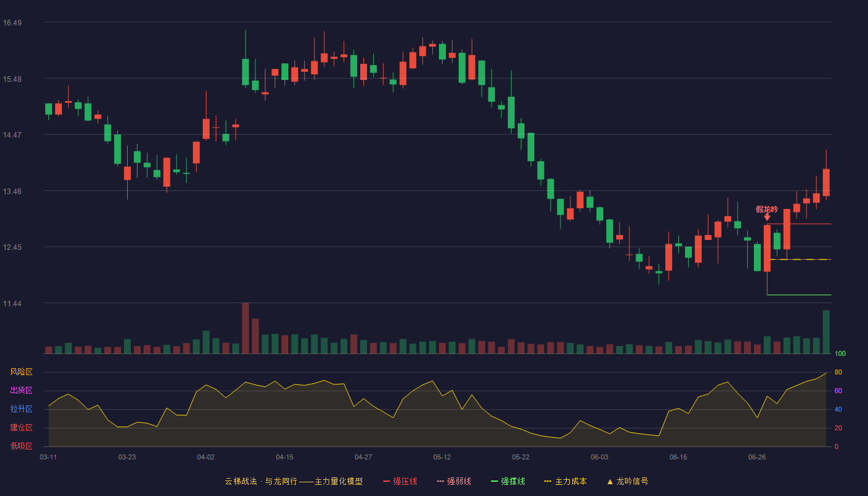868x496 pixels.
Task: Click the red down arrow under 假龙吟
Action: [767, 217]
